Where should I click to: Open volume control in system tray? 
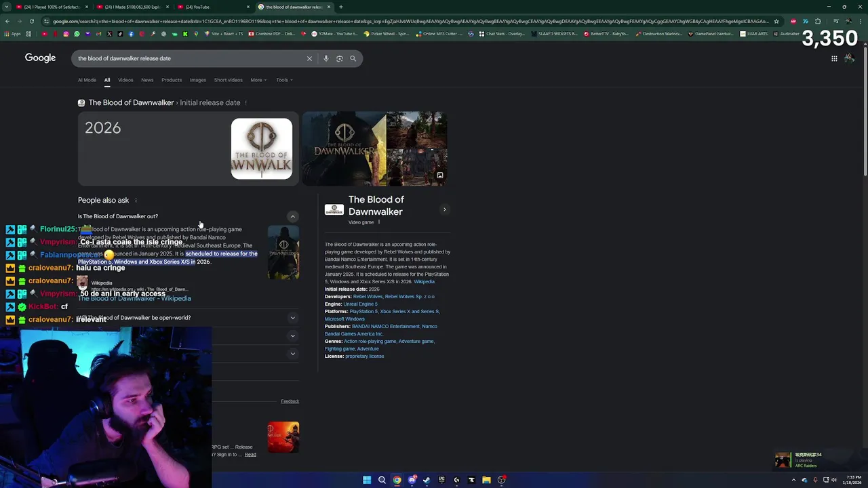(x=834, y=480)
